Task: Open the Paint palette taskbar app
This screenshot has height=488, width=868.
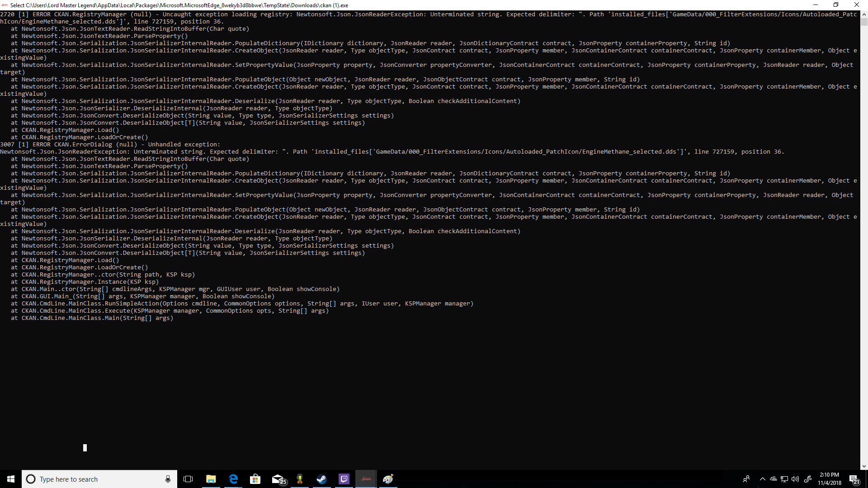Action: (388, 479)
